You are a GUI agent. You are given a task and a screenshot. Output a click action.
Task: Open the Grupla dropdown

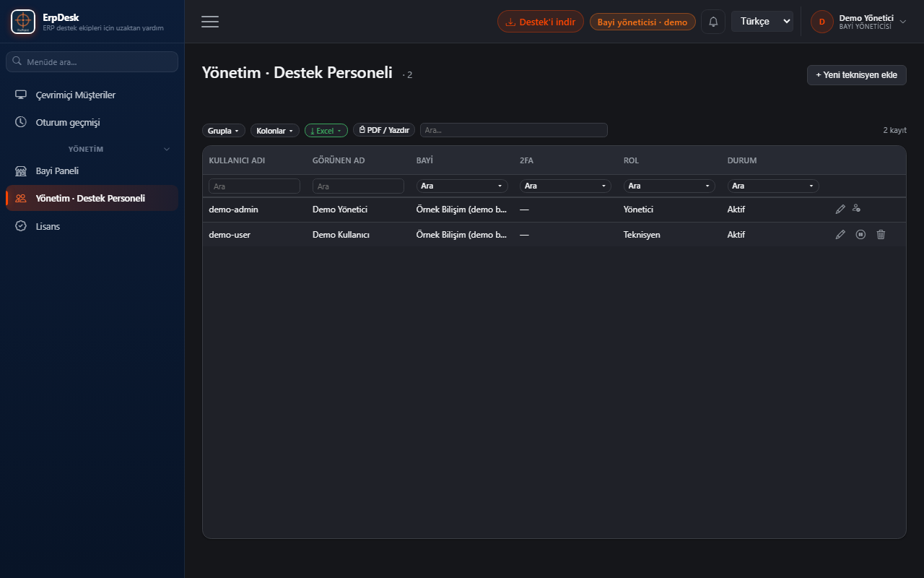[x=224, y=131]
